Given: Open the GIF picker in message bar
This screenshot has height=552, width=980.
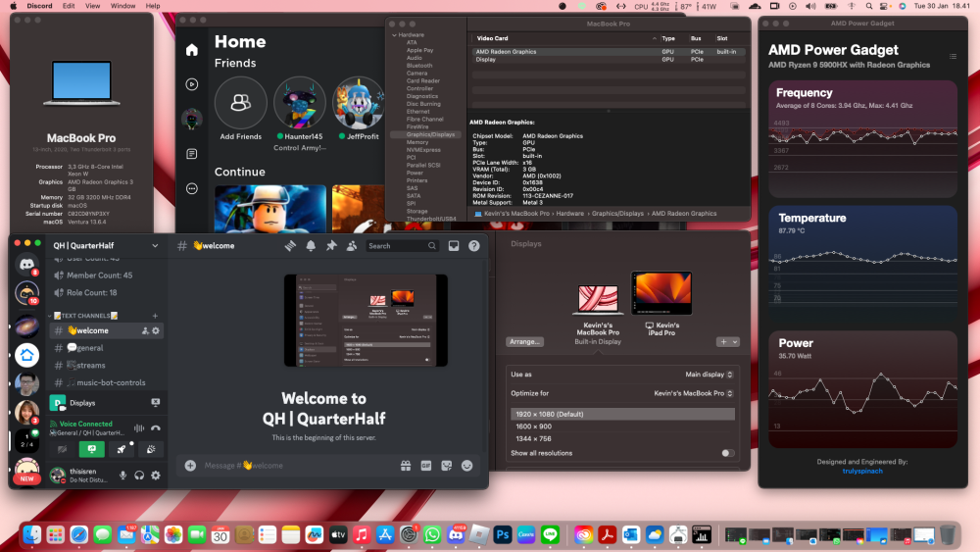Looking at the screenshot, I should point(426,465).
